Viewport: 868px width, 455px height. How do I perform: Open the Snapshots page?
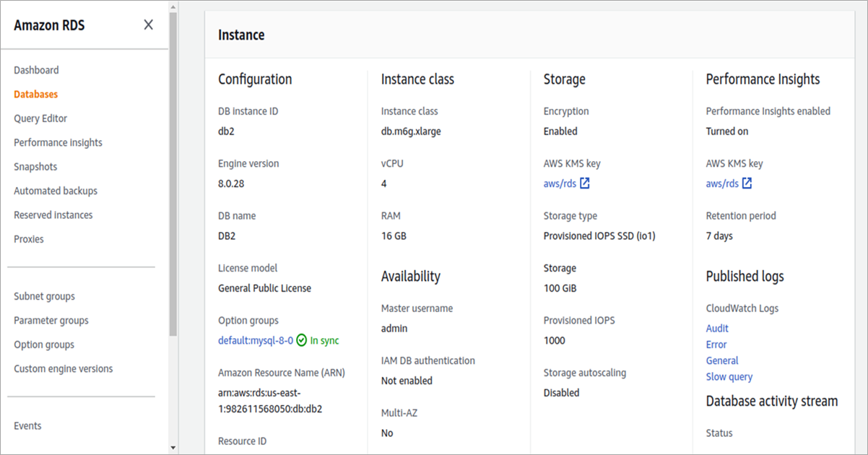[35, 167]
